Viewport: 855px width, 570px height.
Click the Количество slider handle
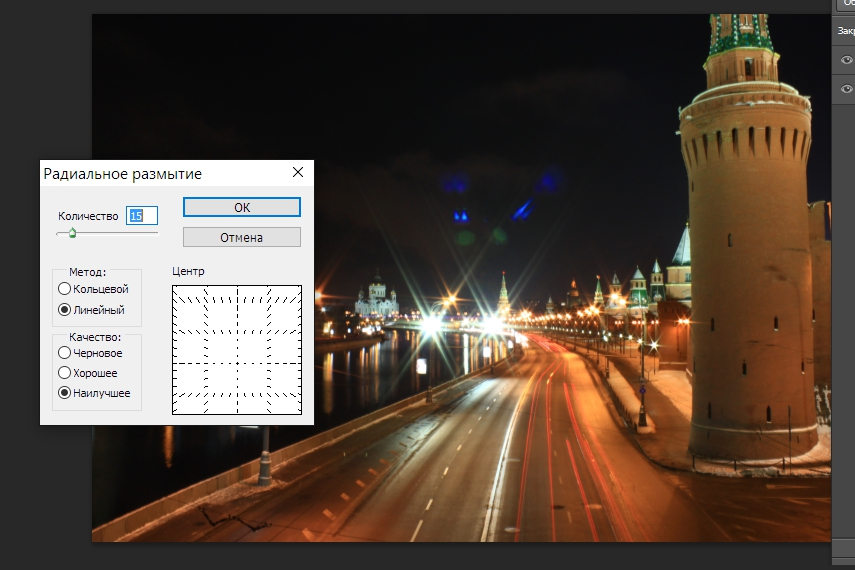(x=72, y=233)
